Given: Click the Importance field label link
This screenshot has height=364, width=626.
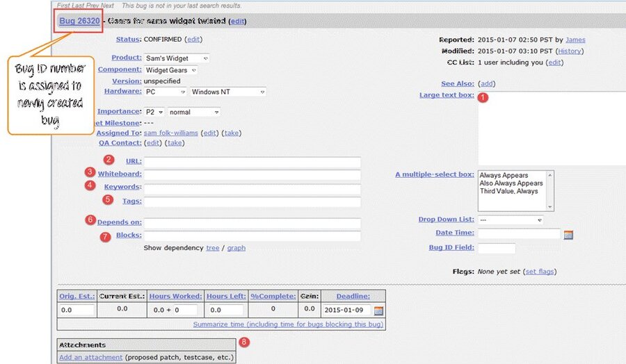Looking at the screenshot, I should (x=119, y=111).
